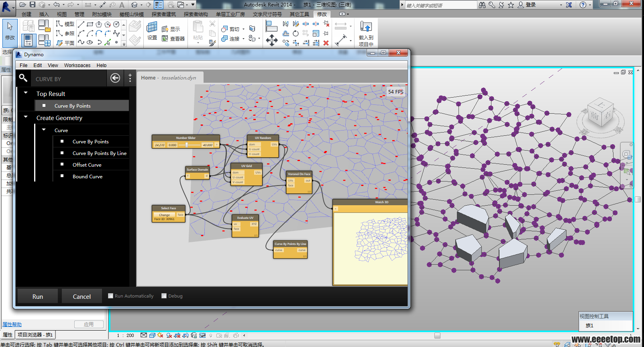The width and height of the screenshot is (644, 347).
Task: Click the Revit search binoculars icon
Action: [x=482, y=5]
